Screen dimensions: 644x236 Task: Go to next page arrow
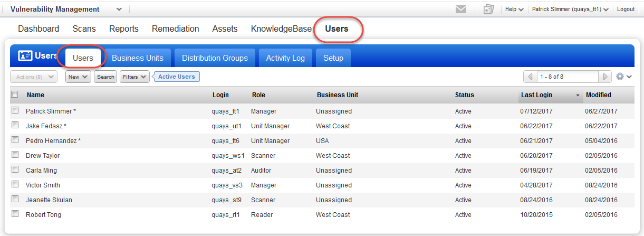(x=605, y=77)
